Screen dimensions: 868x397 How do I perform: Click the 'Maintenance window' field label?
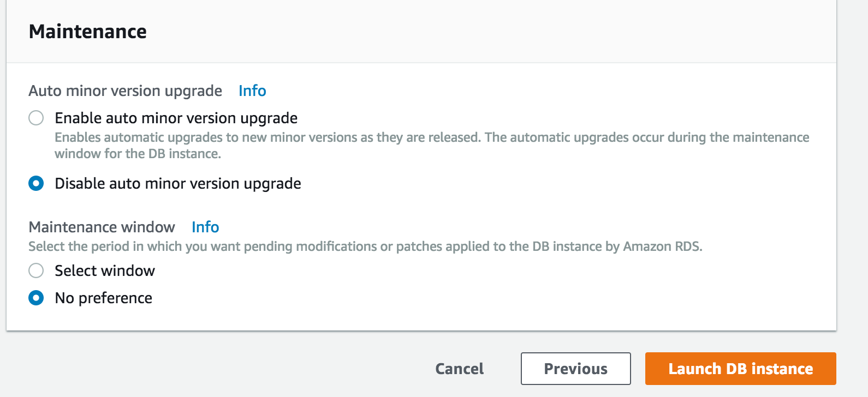pos(102,227)
